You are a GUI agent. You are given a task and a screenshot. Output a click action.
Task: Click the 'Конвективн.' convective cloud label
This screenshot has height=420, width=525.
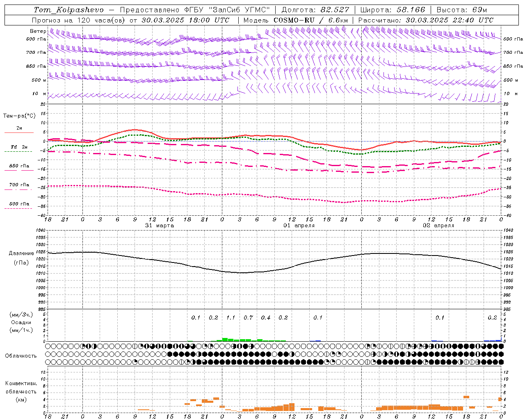21,383
